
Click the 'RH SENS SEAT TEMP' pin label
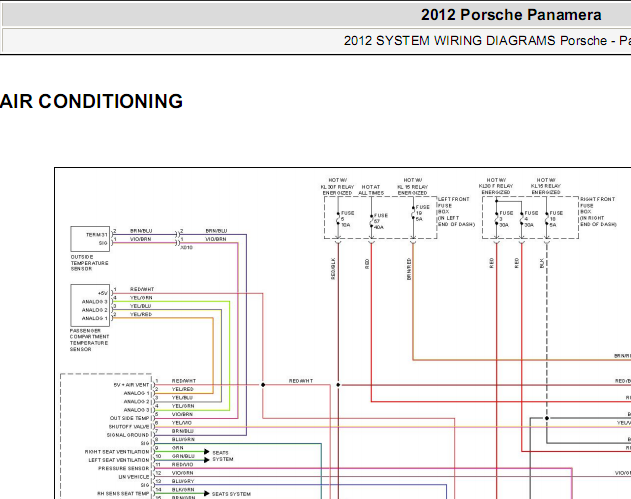[x=123, y=493]
